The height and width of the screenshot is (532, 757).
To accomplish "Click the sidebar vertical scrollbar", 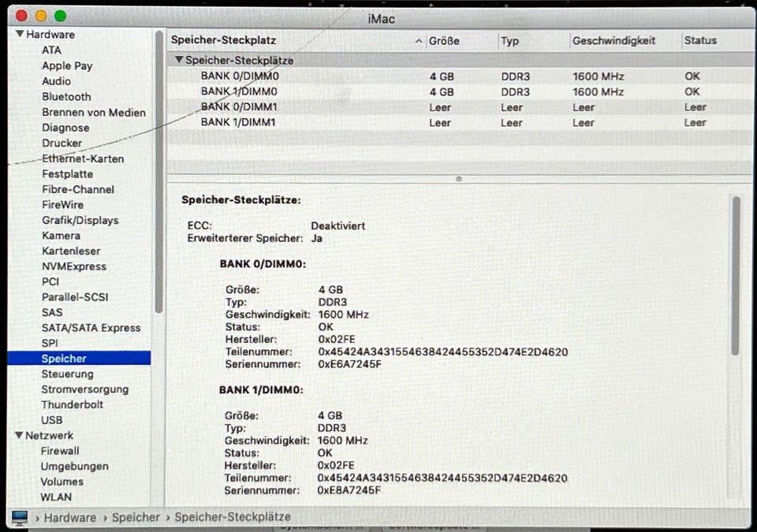I will point(158,173).
